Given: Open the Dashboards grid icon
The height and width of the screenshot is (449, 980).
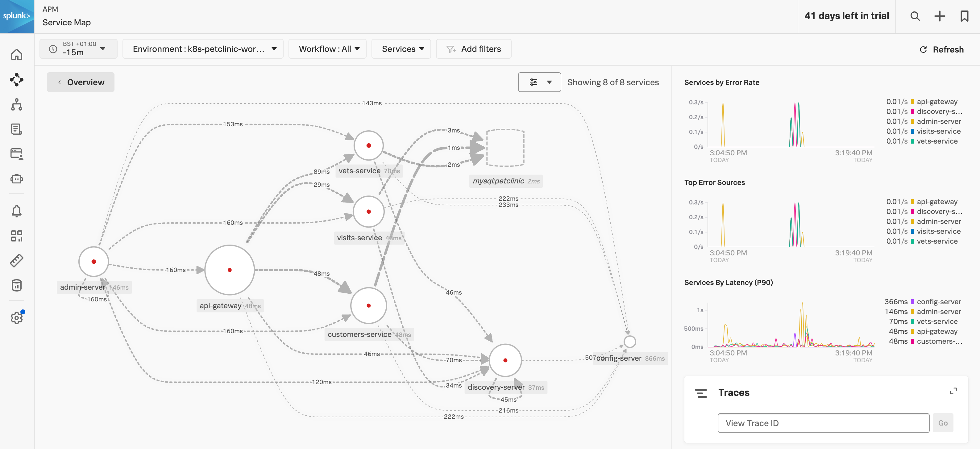Looking at the screenshot, I should (17, 236).
